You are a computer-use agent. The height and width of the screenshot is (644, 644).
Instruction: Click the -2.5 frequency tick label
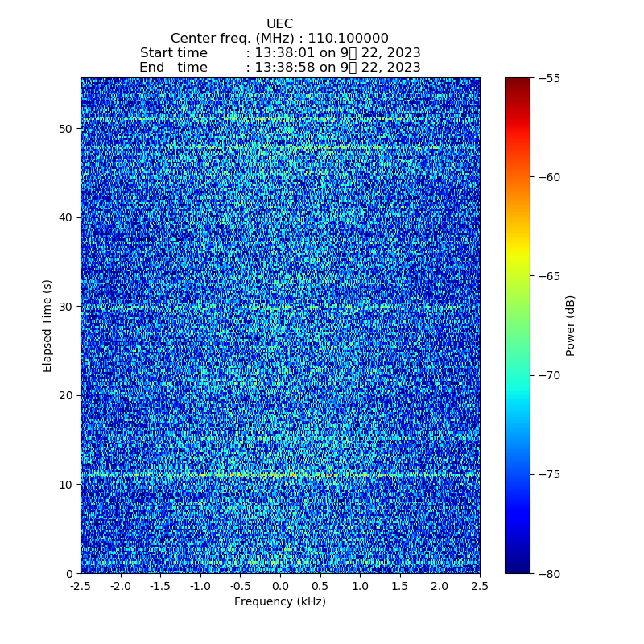[80, 587]
